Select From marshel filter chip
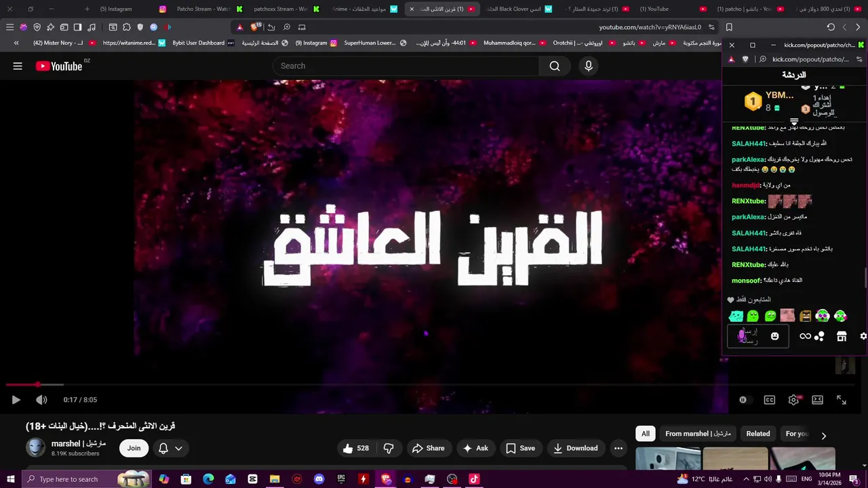The width and height of the screenshot is (868, 488). point(698,434)
